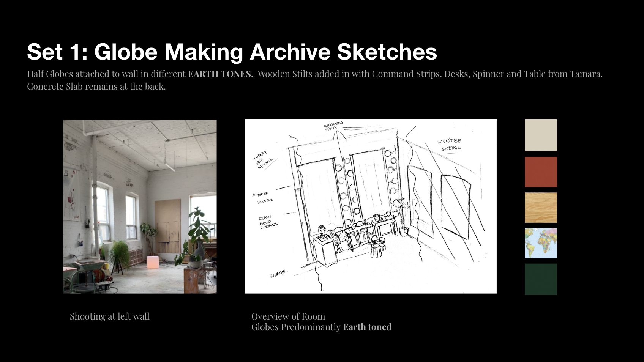644x362 pixels.
Task: Select the bold 'EARTH TONES.' text
Action: (x=221, y=74)
